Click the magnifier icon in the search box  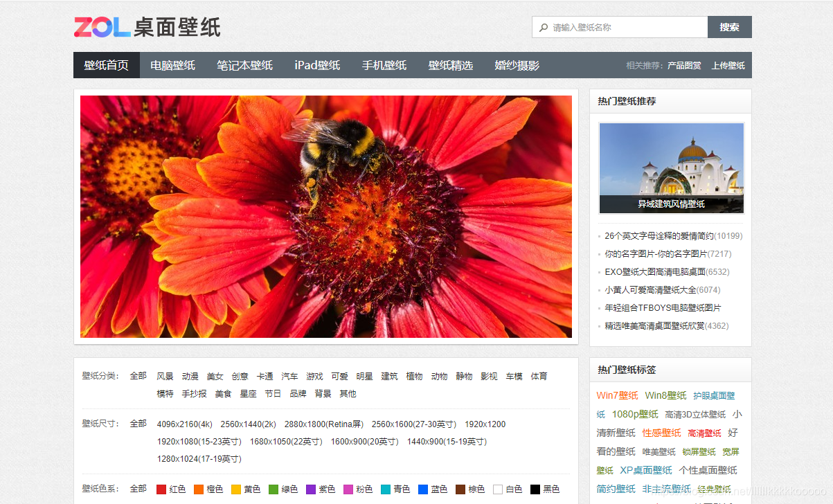pos(544,26)
